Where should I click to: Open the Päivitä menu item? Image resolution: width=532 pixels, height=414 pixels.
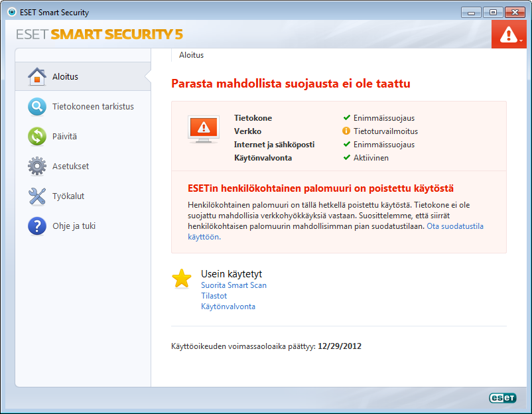pyautogui.click(x=83, y=137)
